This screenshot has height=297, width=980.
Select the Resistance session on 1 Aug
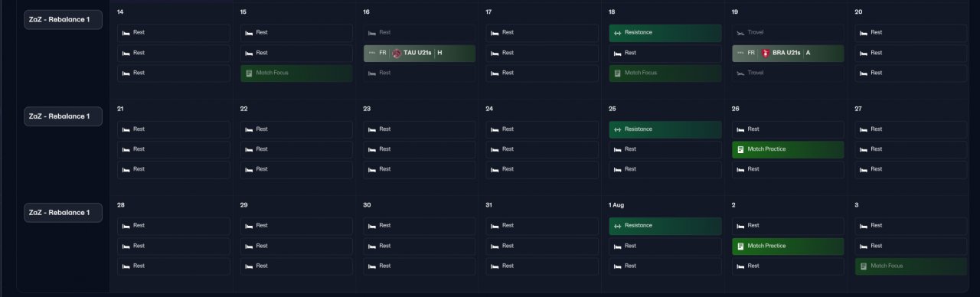point(665,226)
